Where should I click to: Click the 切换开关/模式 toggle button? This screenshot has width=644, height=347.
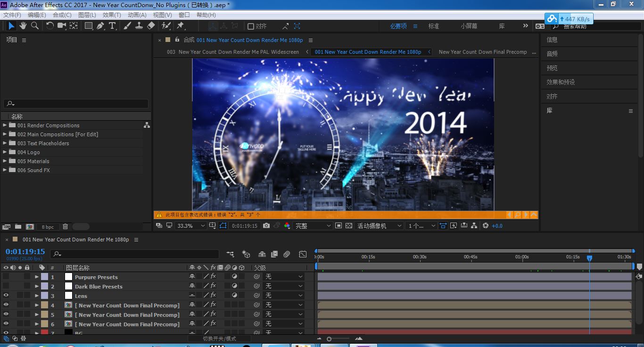tap(219, 339)
